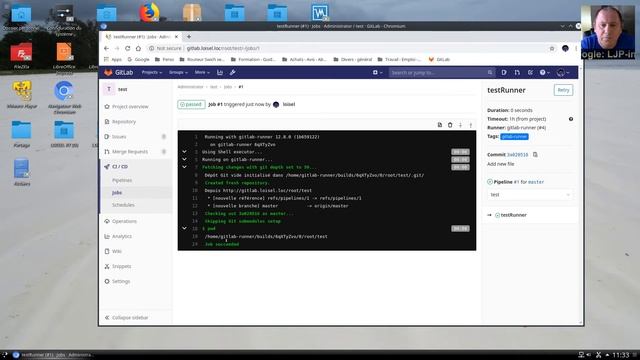Click the gitlab-runner tag badge

(514, 137)
